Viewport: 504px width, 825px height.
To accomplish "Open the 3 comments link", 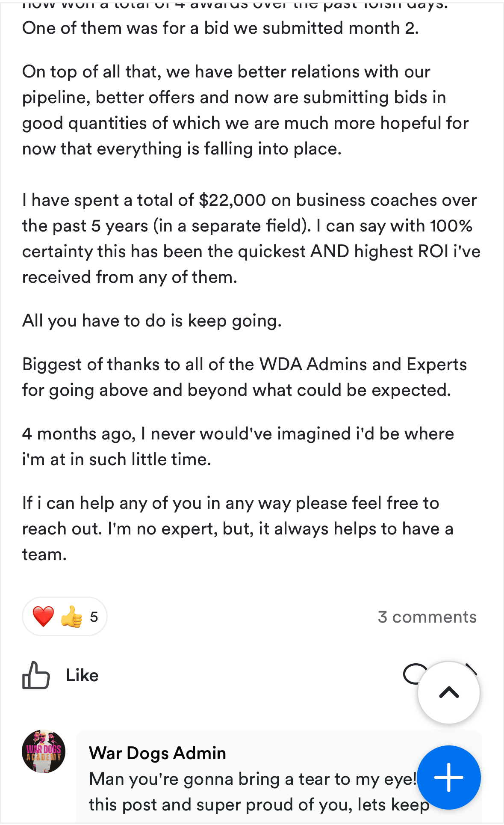I will tap(427, 617).
